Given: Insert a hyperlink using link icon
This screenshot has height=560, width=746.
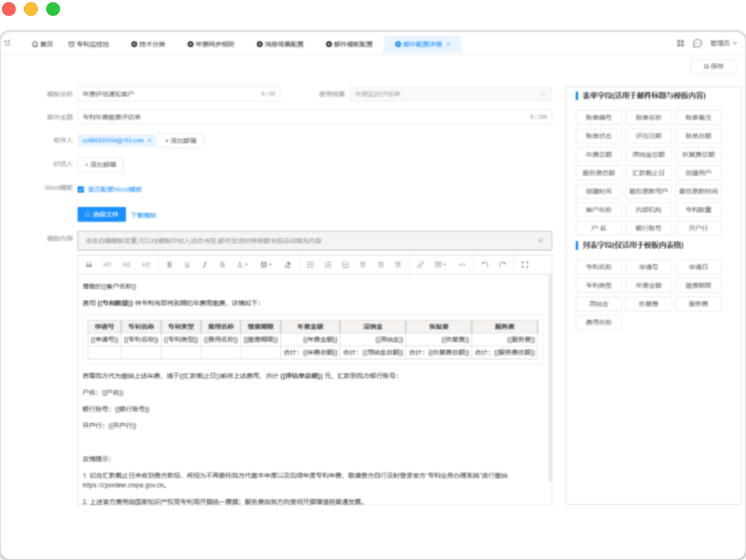Looking at the screenshot, I should pyautogui.click(x=421, y=265).
